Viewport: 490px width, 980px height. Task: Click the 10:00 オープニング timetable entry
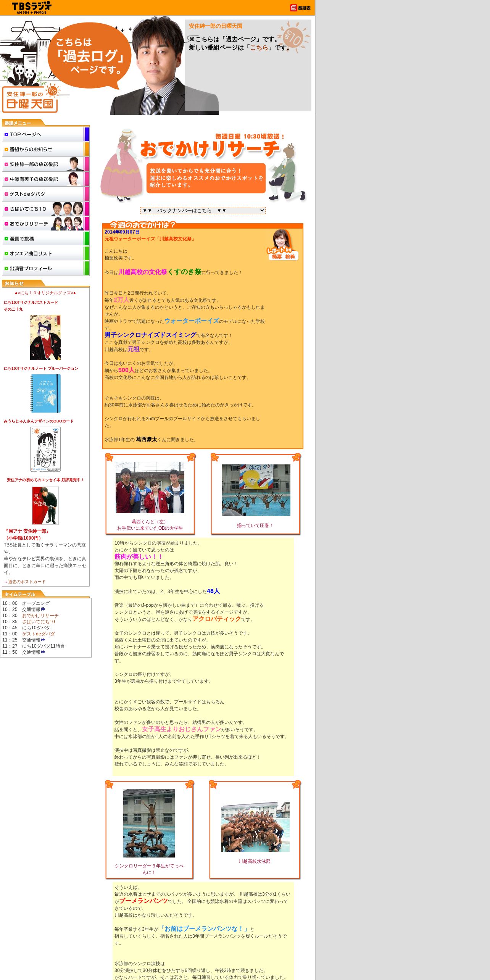click(x=26, y=603)
